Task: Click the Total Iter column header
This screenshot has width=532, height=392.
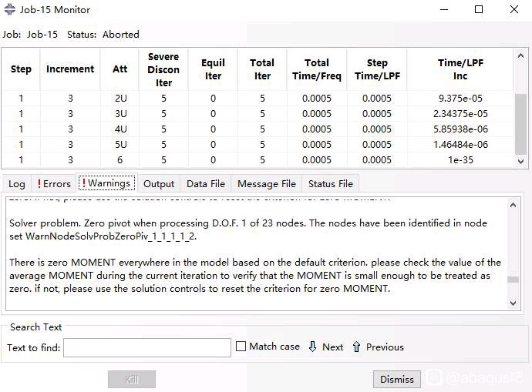Action: (262, 69)
